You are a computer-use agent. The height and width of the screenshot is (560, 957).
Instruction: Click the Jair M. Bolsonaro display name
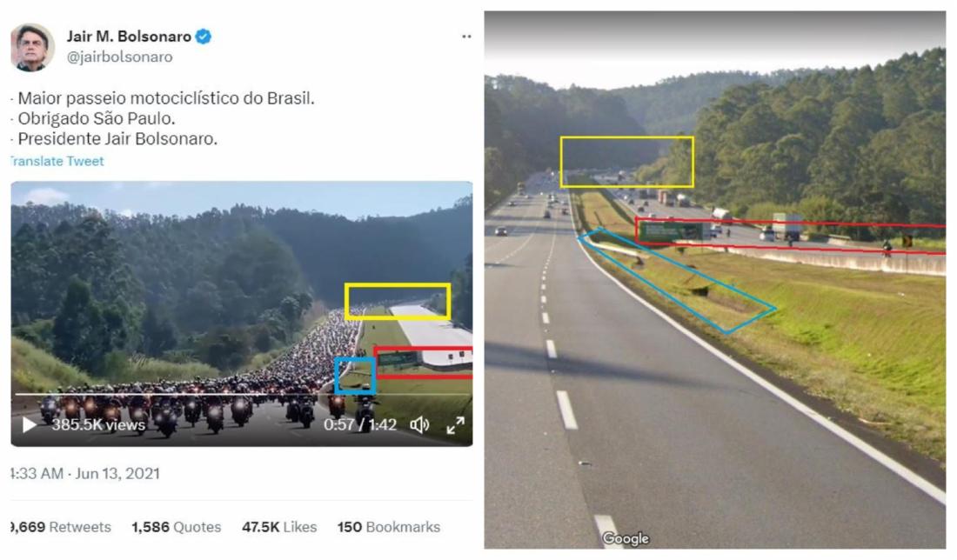point(129,37)
